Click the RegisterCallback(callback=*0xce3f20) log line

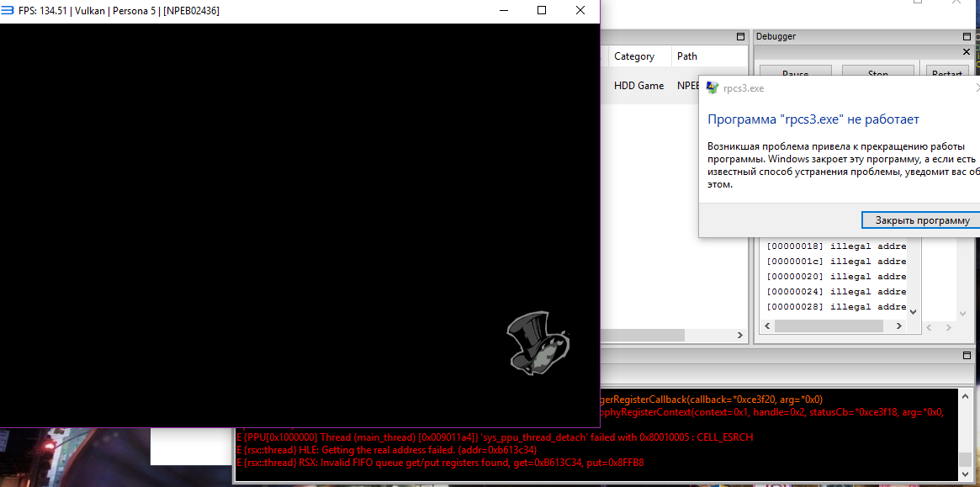(712, 399)
